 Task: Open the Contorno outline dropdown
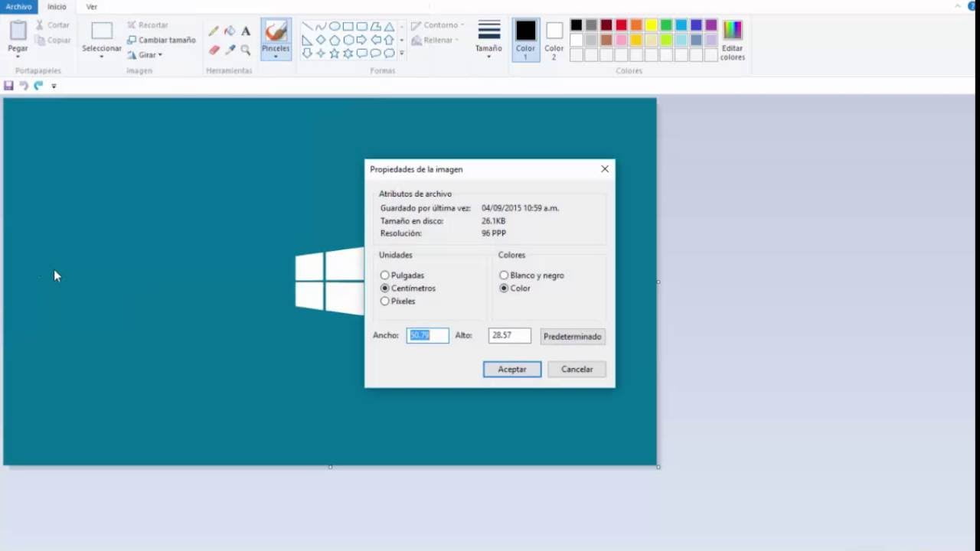[438, 24]
